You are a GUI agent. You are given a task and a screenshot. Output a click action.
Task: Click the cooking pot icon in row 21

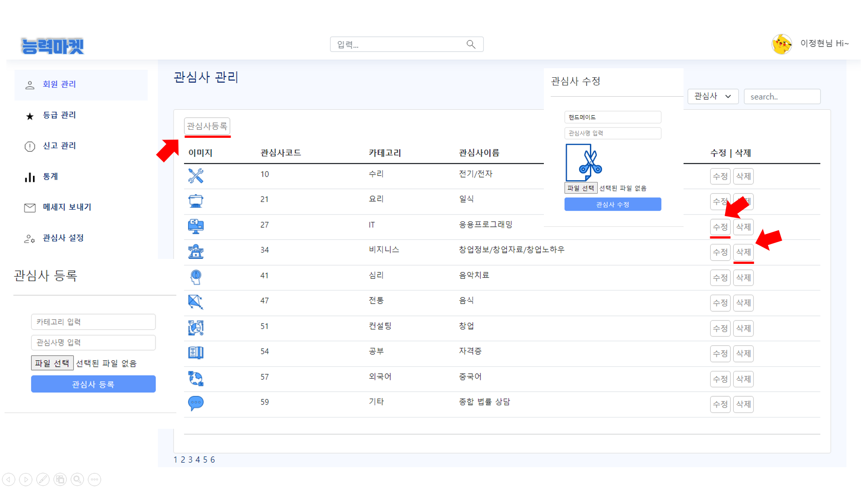(x=196, y=201)
